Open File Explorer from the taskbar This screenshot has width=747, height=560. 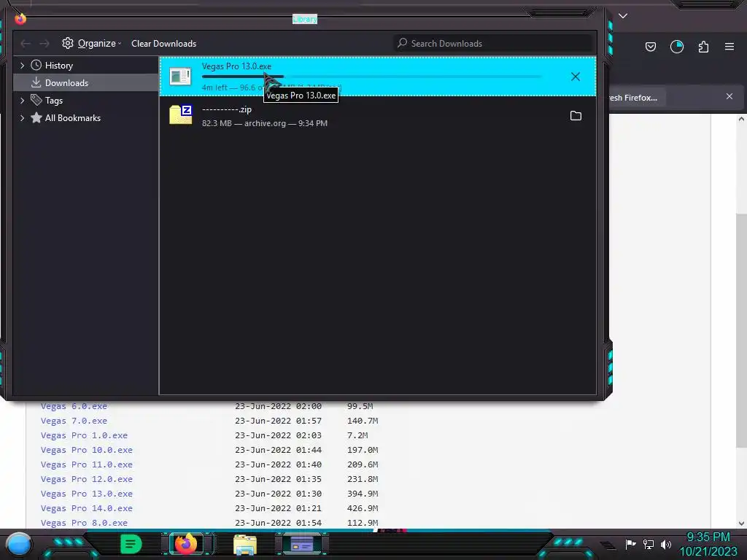tap(245, 545)
